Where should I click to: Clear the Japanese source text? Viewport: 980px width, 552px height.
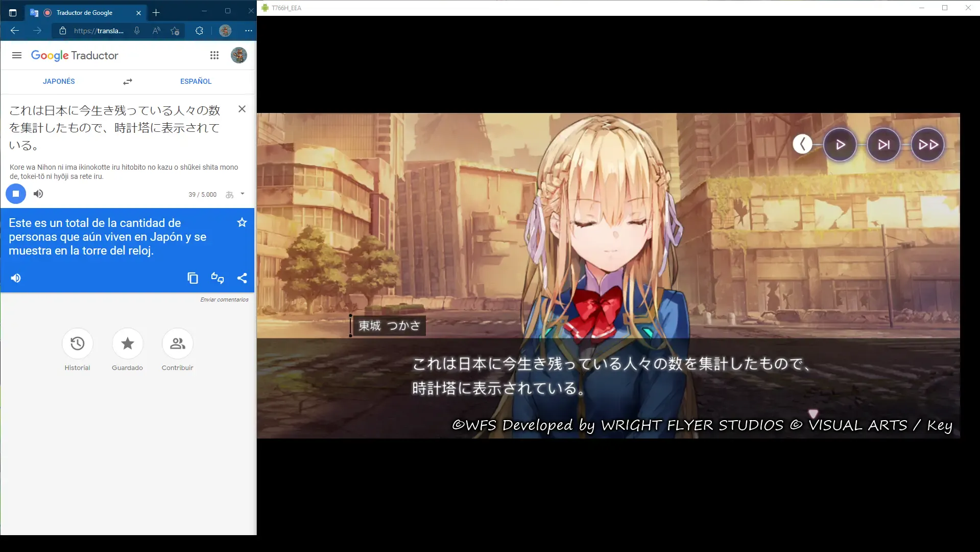click(x=242, y=109)
